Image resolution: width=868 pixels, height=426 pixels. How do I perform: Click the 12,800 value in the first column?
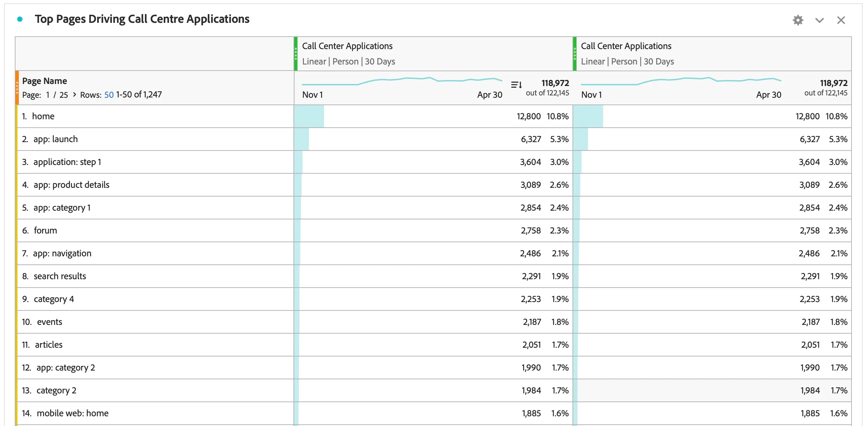(x=529, y=116)
